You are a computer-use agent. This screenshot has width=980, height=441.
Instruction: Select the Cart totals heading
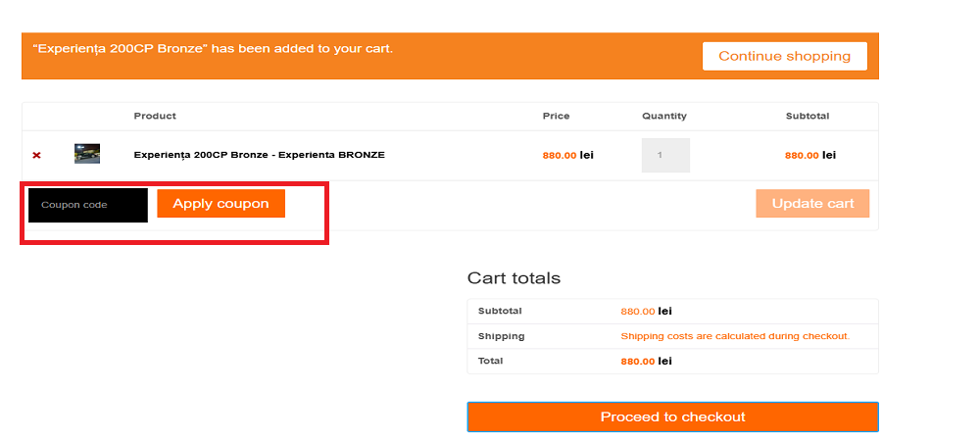coord(514,278)
